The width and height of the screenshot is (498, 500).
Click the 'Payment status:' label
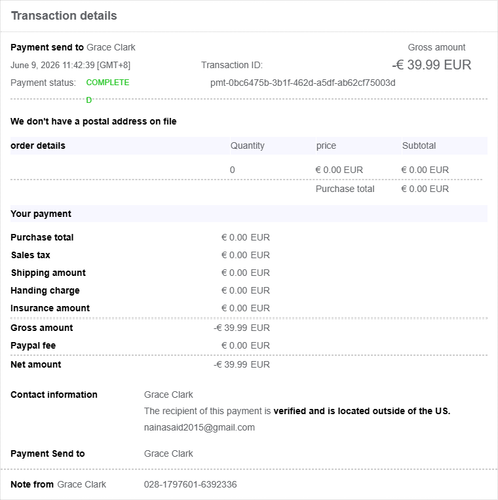[x=43, y=82]
